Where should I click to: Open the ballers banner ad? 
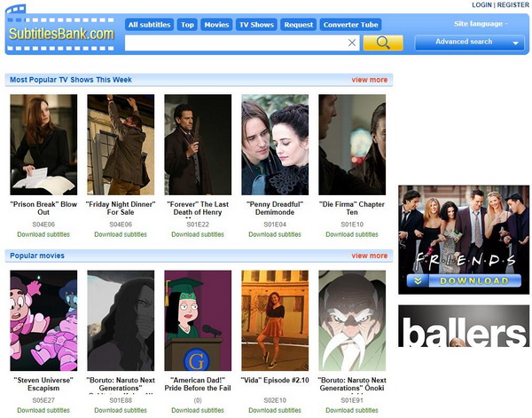464,326
